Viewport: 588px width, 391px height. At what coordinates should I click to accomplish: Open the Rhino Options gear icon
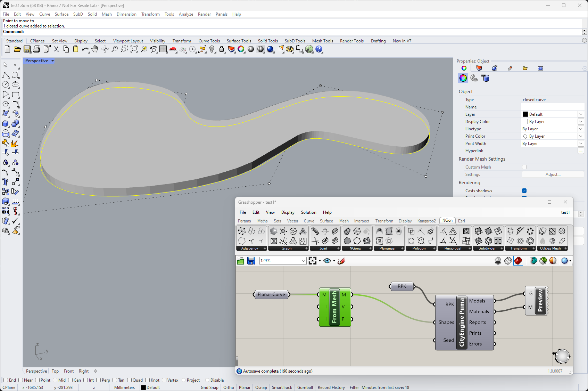pyautogui.click(x=290, y=49)
